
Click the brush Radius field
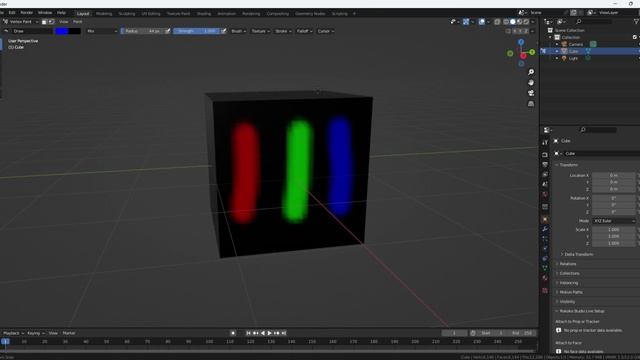142,31
